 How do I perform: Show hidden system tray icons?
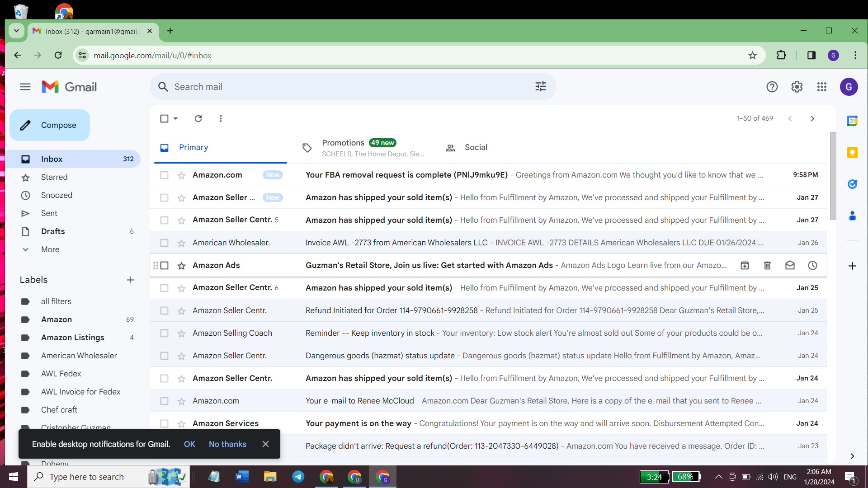[x=718, y=477]
